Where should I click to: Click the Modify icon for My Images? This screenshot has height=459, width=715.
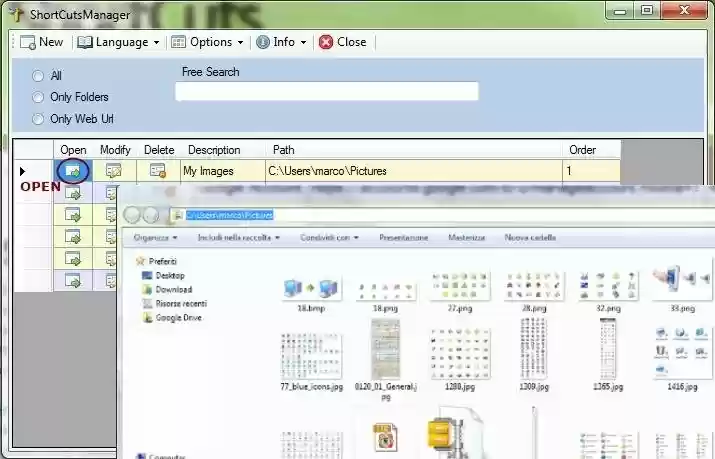114,171
